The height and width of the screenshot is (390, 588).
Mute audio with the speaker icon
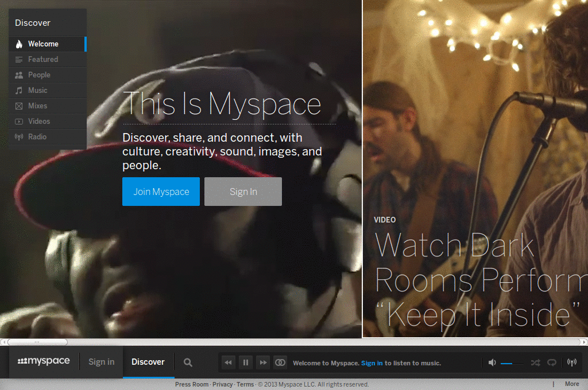pos(492,362)
